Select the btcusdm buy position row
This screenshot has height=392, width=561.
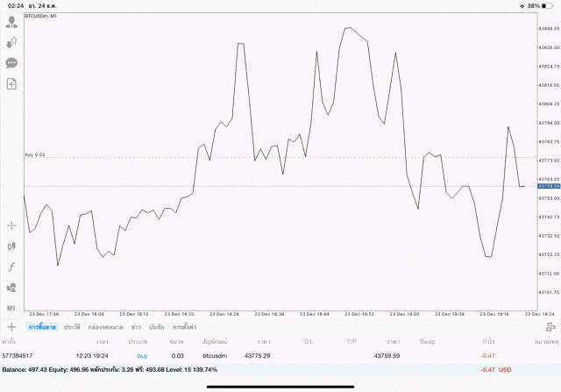pyautogui.click(x=263, y=355)
